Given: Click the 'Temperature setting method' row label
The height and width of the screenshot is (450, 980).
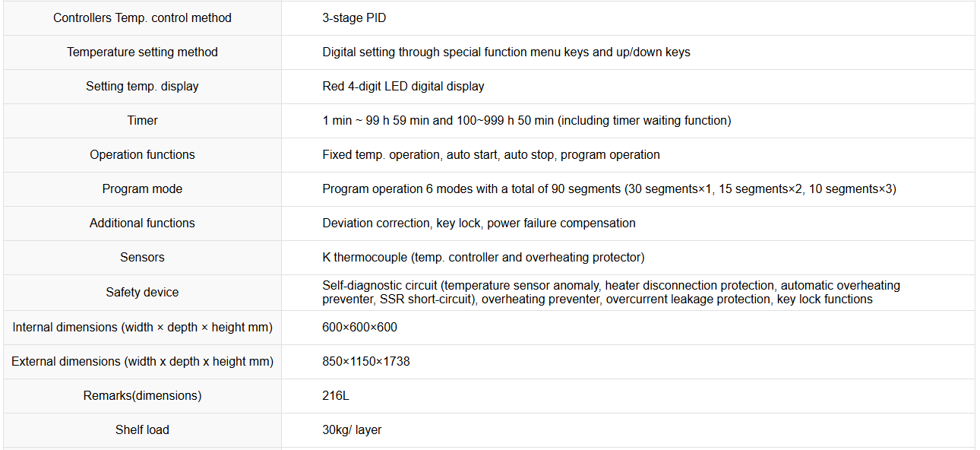Looking at the screenshot, I should click(142, 52).
